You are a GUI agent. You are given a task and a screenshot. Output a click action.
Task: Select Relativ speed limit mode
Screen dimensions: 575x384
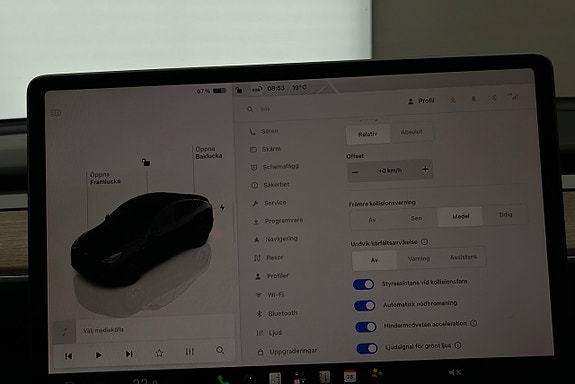tap(367, 134)
